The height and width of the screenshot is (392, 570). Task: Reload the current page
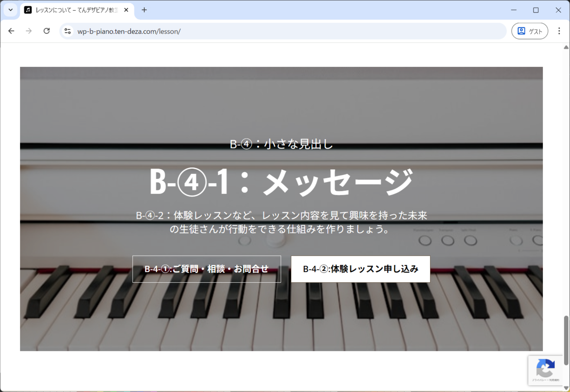pos(47,31)
